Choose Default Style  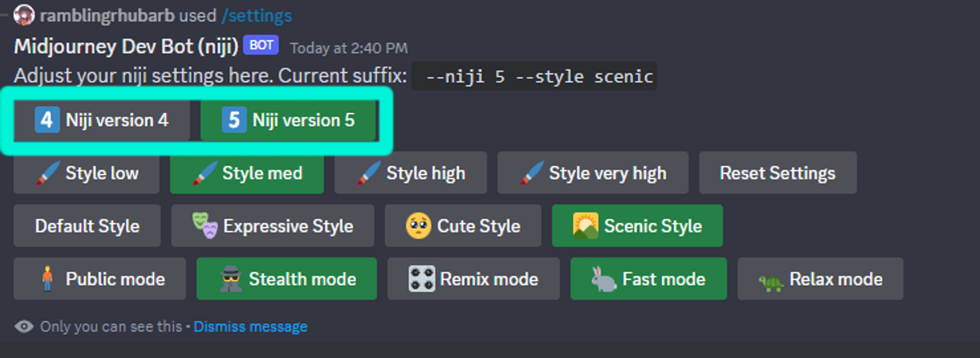pos(87,226)
